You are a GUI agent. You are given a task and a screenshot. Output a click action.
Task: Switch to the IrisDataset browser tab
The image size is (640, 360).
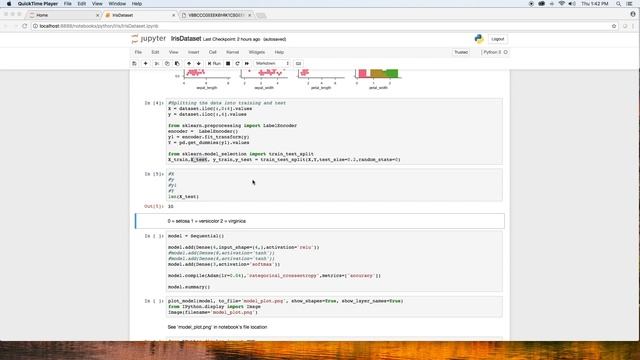click(139, 15)
